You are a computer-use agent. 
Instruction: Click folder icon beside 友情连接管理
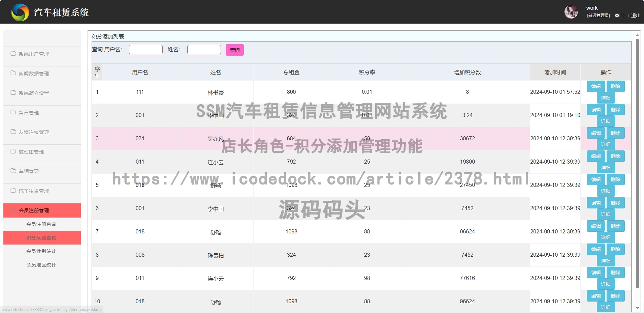tap(13, 132)
